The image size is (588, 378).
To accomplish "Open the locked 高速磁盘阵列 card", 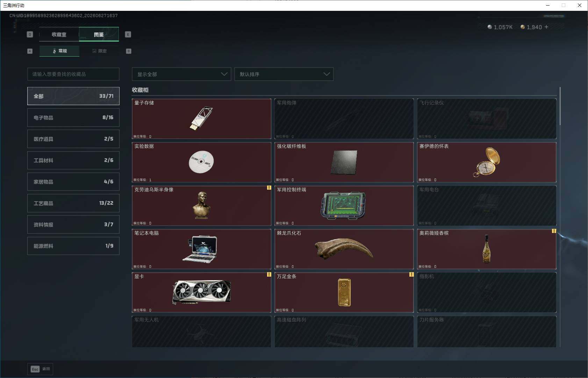I will coord(344,332).
